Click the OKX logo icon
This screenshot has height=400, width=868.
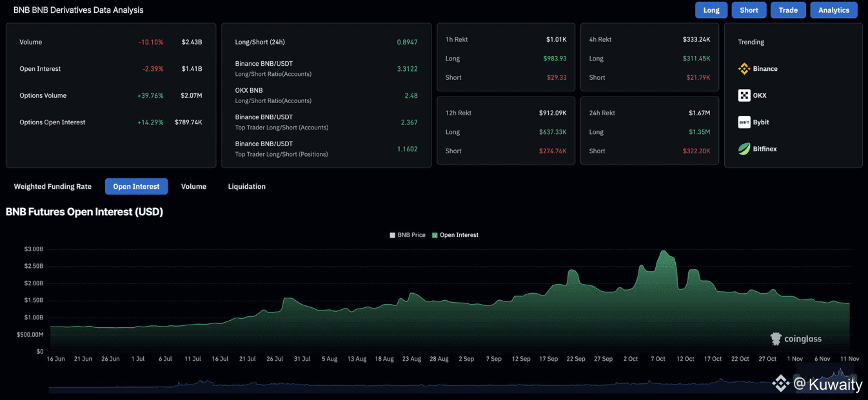[744, 95]
